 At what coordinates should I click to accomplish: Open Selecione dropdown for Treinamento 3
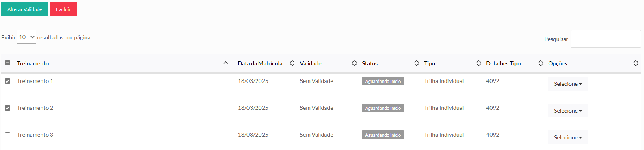pyautogui.click(x=568, y=137)
